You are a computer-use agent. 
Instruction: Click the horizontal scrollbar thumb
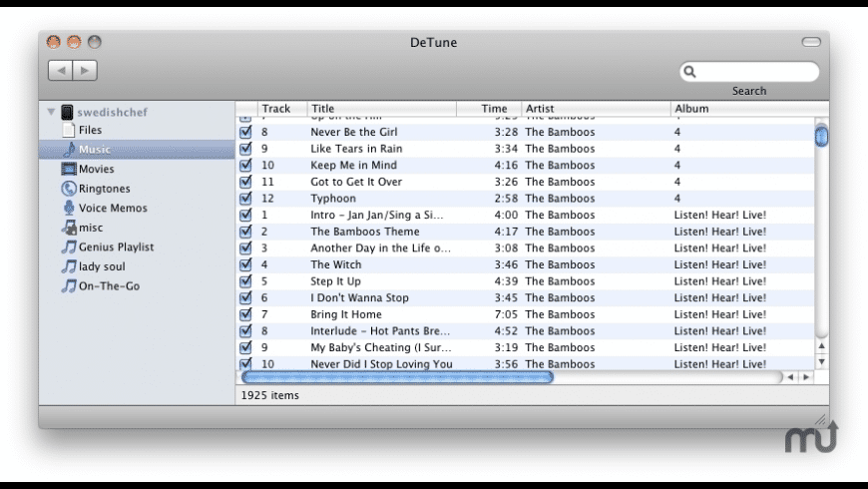point(397,377)
